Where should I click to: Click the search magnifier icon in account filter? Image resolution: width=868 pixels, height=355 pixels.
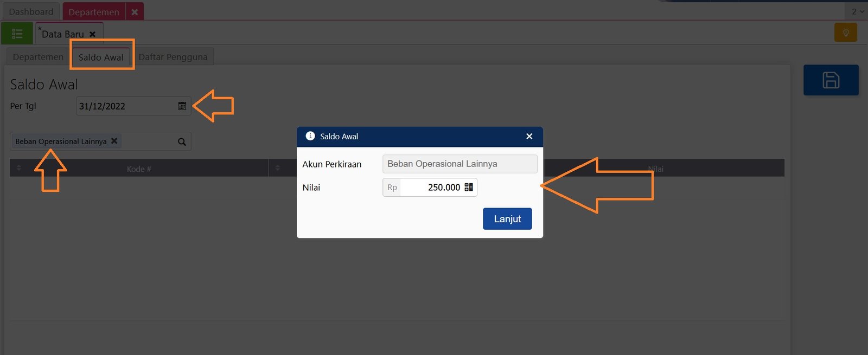[182, 142]
